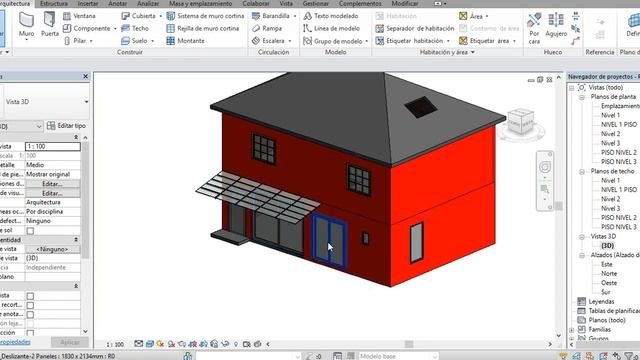
Task: Toggle the 'e sol' checkbox in properties
Action: click(x=30, y=231)
